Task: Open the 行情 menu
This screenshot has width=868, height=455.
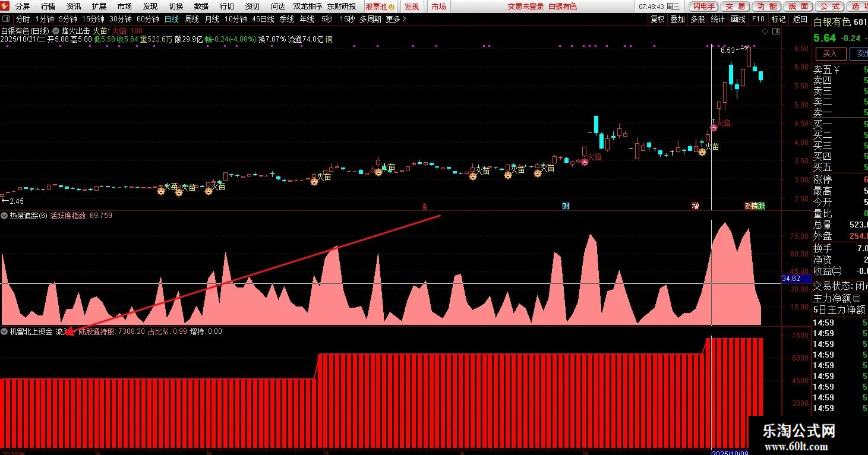Action: (x=48, y=7)
